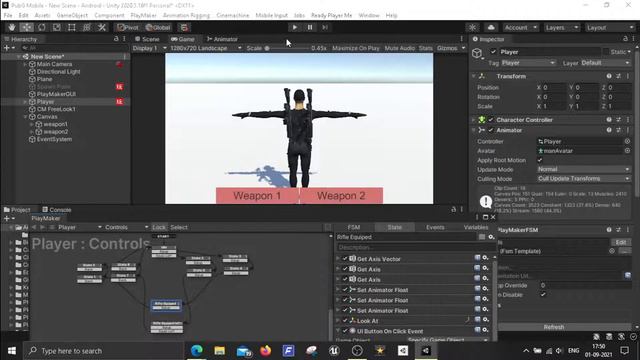The height and width of the screenshot is (360, 640).
Task: Select CM FreeLook1 in Hierarchy
Action: (x=56, y=109)
